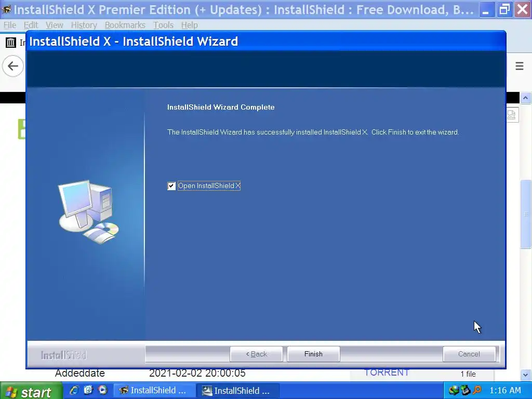Switch to InstallShield wizard taskbar button
The image size is (532, 399).
[x=239, y=391]
